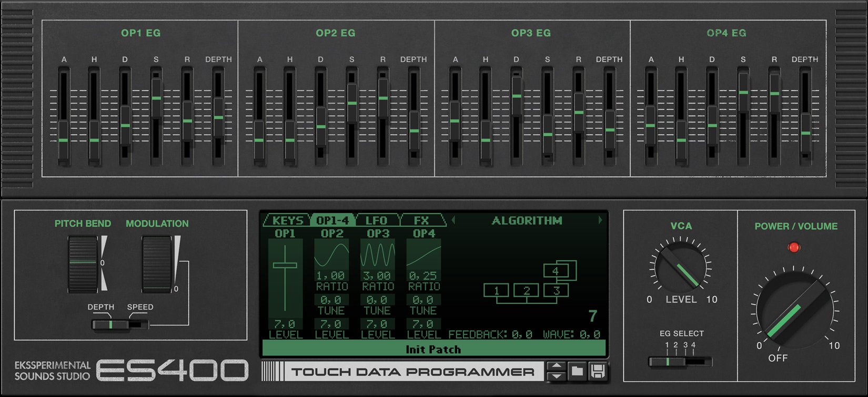The width and height of the screenshot is (868, 397).
Task: Click the VCA Level knob
Action: click(x=681, y=267)
